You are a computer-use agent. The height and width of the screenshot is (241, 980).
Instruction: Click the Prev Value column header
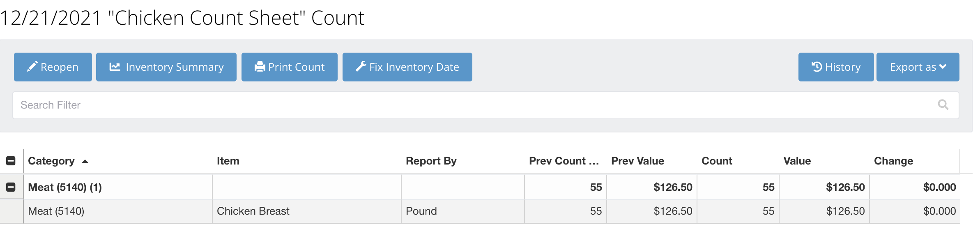pos(637,161)
